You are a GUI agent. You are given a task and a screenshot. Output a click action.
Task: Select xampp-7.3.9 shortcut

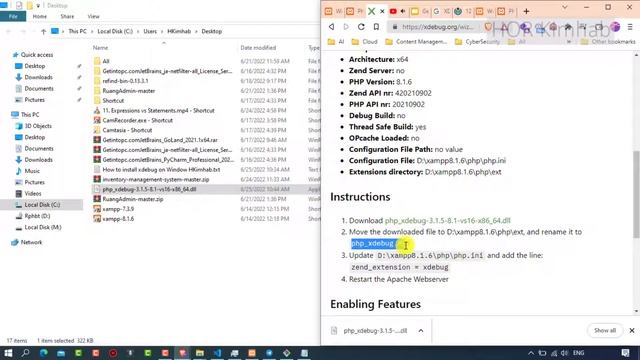pos(118,209)
